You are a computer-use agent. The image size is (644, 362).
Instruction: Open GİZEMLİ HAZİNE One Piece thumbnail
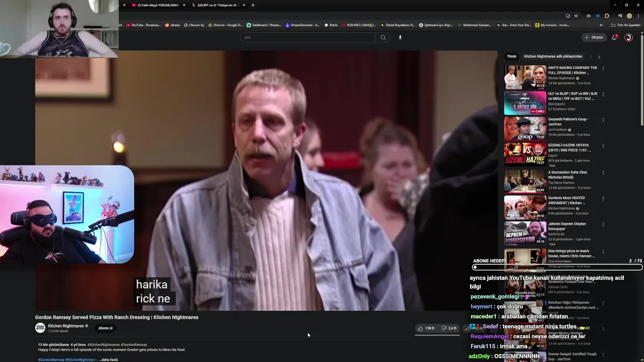coord(525,154)
